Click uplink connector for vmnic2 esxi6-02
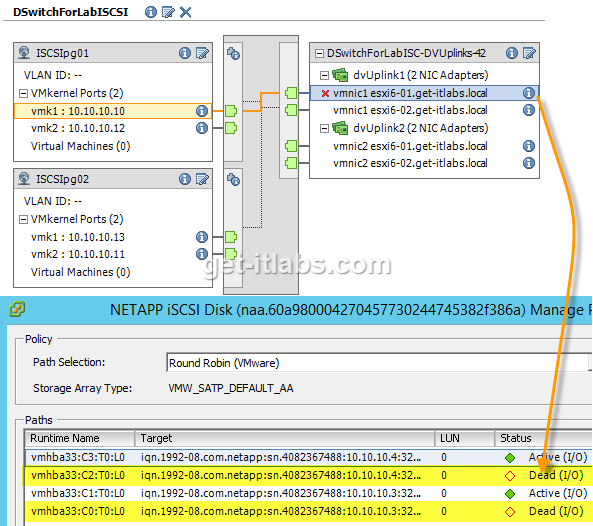The height and width of the screenshot is (526, 593). 291,163
